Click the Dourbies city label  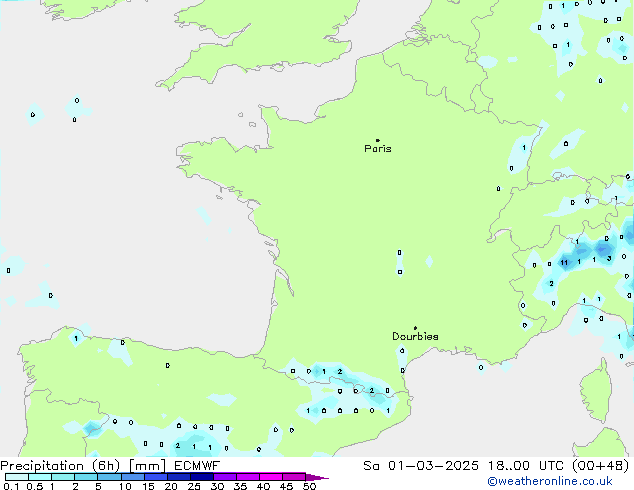pyautogui.click(x=415, y=336)
